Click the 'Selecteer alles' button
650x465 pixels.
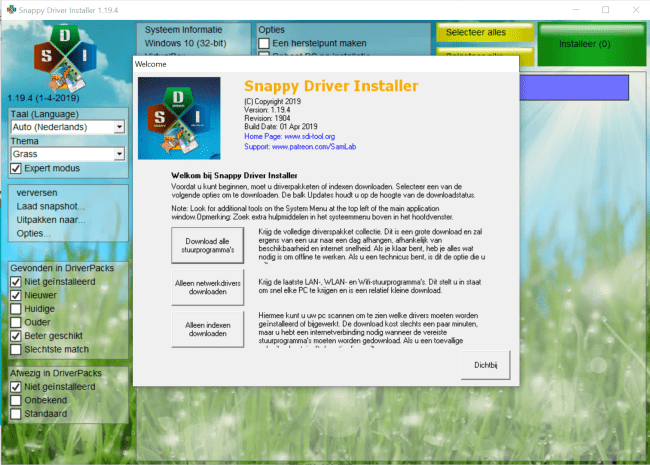click(485, 32)
